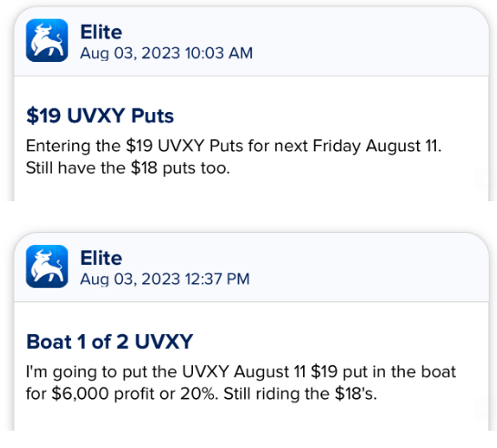Click the word "Boat" in the second post title
The width and height of the screenshot is (497, 448).
point(49,341)
